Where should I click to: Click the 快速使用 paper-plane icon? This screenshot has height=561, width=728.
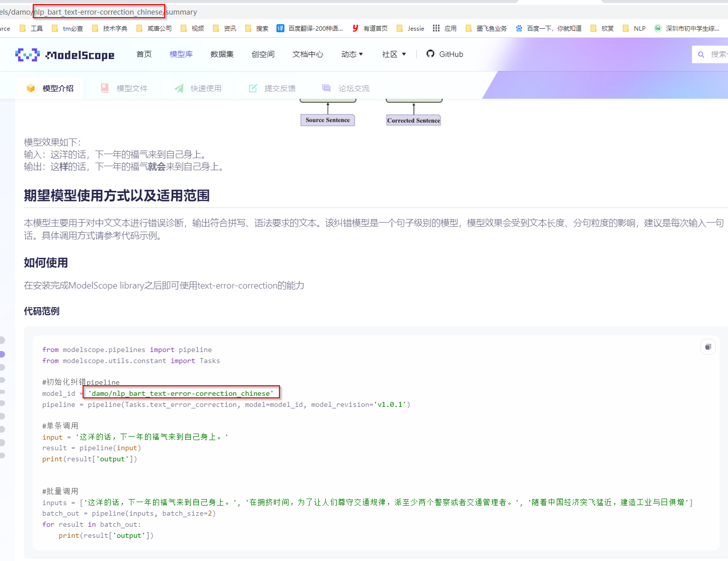179,88
